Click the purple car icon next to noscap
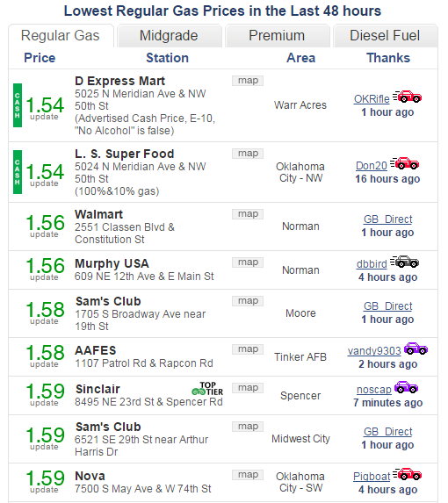This screenshot has width=448, height=503. (x=406, y=387)
